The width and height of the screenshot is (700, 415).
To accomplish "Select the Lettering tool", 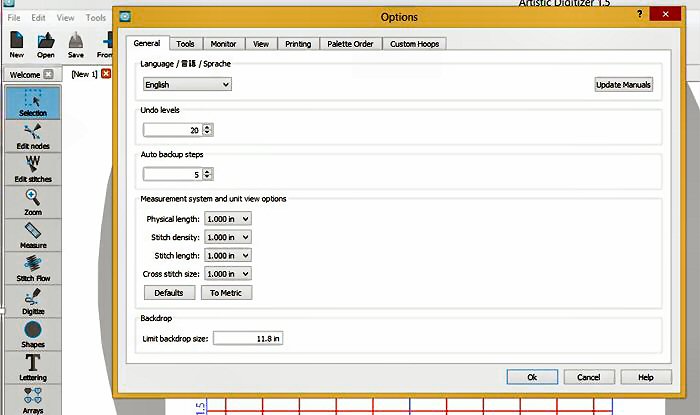I will (33, 368).
